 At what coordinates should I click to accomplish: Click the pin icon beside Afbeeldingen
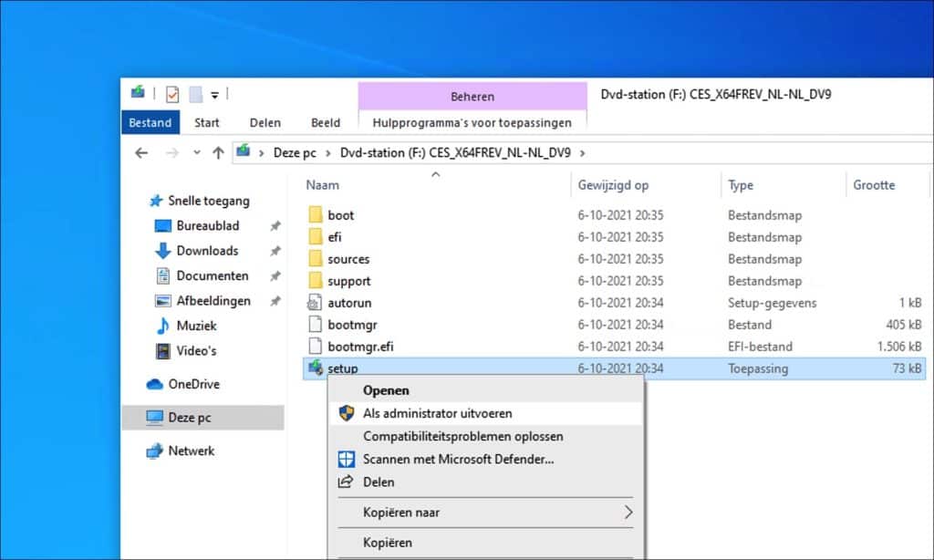[x=275, y=302]
